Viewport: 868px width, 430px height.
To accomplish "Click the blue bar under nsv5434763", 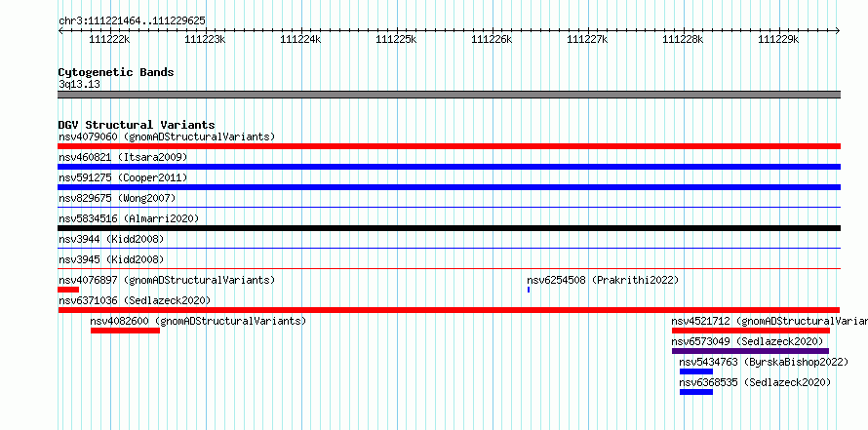I will (696, 371).
